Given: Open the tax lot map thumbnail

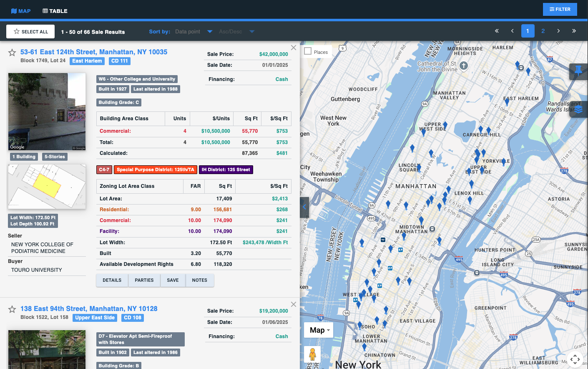Looking at the screenshot, I should click(47, 187).
